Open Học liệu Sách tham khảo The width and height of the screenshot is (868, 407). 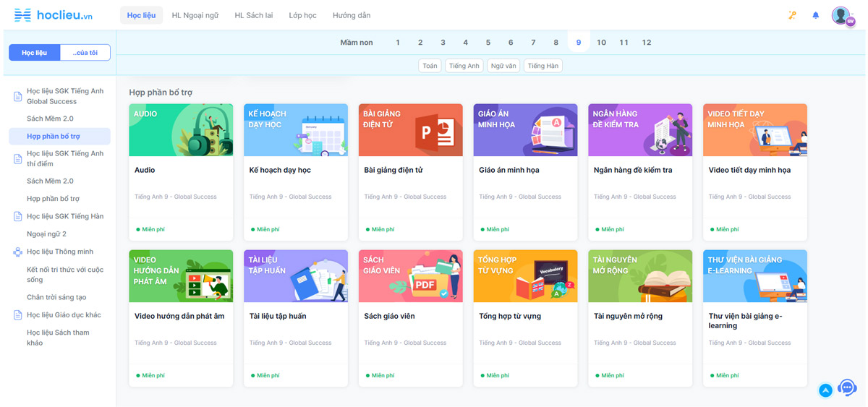click(x=58, y=338)
